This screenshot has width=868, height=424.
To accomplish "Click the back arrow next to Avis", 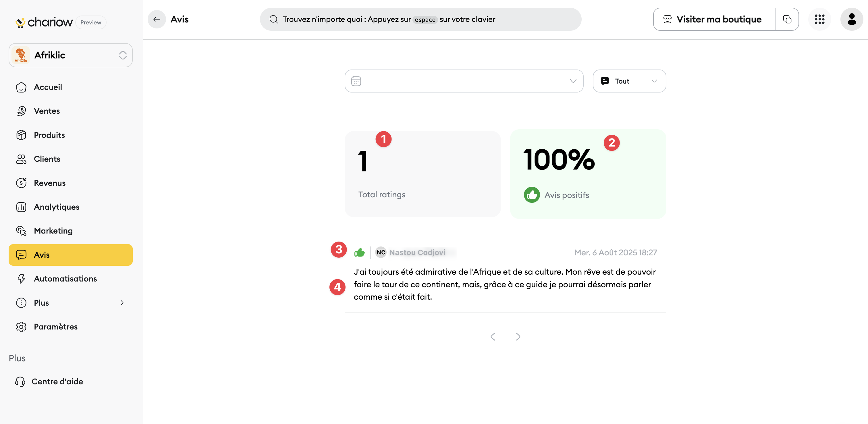I will pyautogui.click(x=157, y=19).
